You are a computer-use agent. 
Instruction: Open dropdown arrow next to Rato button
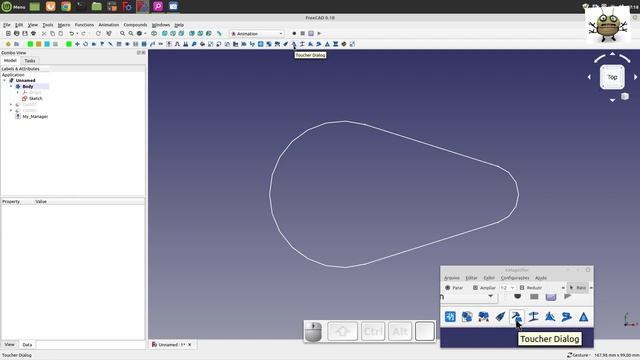click(x=591, y=288)
